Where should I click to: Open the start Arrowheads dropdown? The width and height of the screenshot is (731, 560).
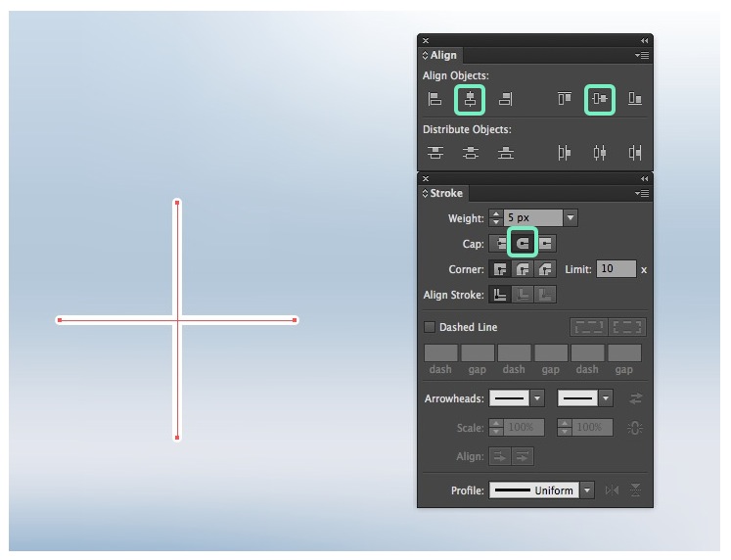click(537, 398)
